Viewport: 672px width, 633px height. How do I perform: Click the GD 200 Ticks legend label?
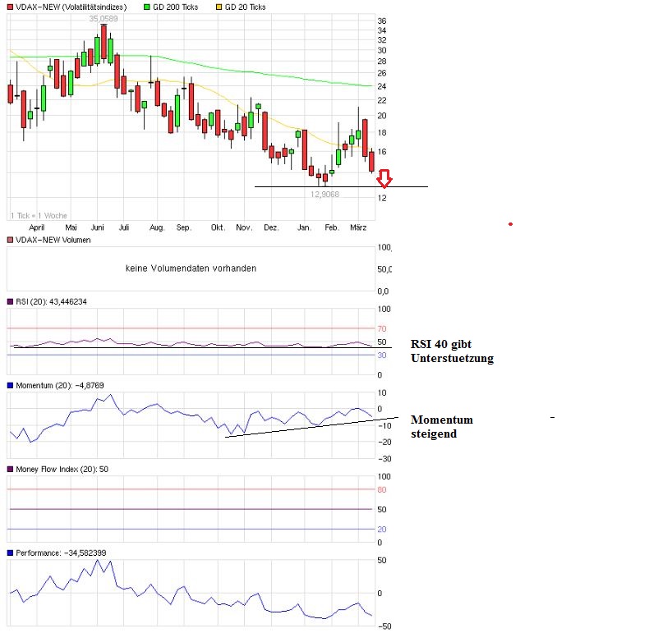pos(175,7)
